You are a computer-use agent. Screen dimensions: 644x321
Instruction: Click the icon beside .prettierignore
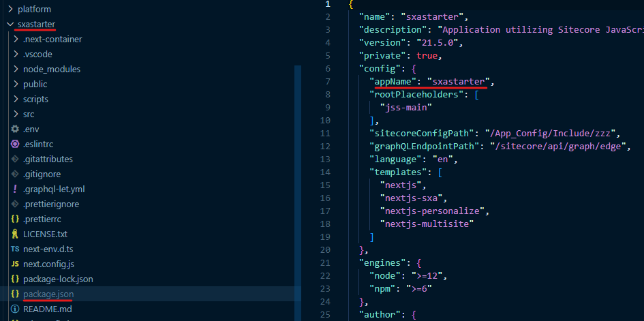coord(15,204)
